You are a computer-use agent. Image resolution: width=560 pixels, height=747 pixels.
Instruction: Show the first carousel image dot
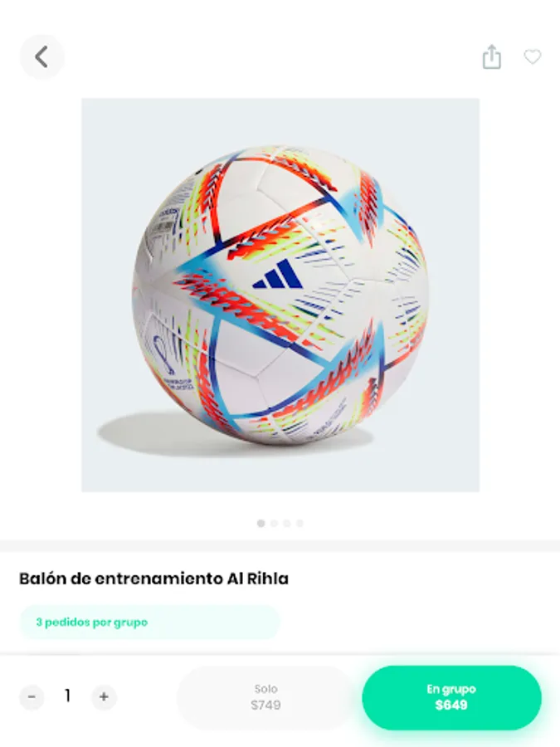point(261,523)
